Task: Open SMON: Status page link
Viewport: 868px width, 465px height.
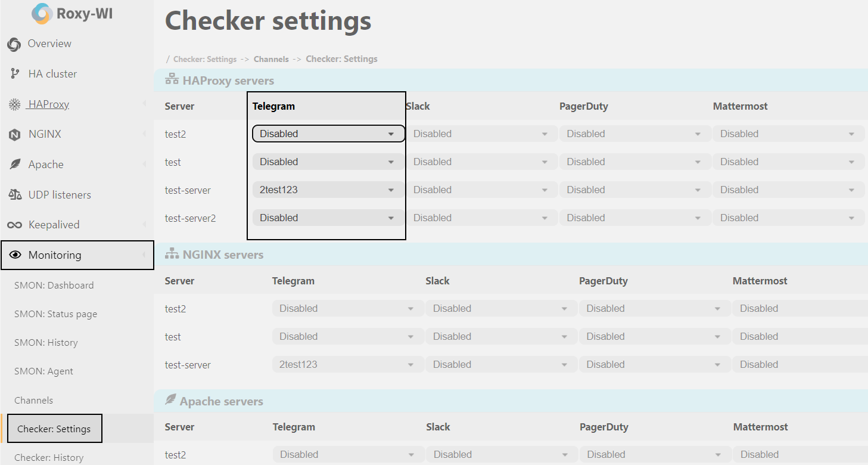Action: point(55,314)
